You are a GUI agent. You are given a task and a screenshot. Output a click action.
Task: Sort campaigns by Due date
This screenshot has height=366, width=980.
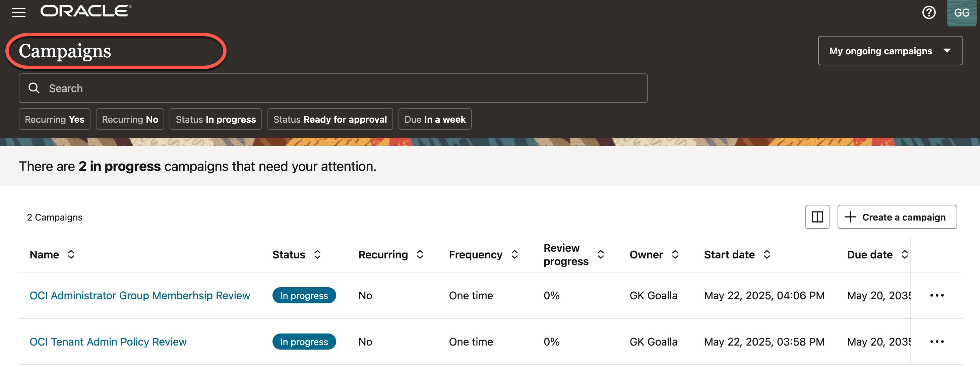coord(905,254)
